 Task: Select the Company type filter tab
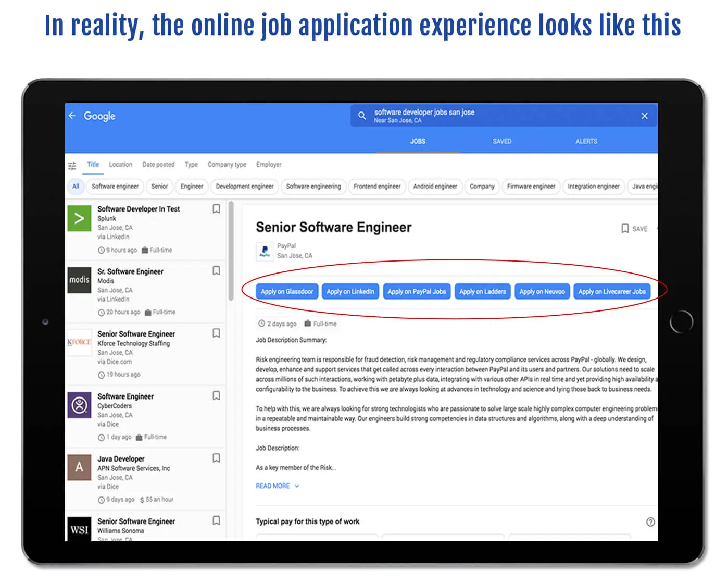tap(227, 165)
